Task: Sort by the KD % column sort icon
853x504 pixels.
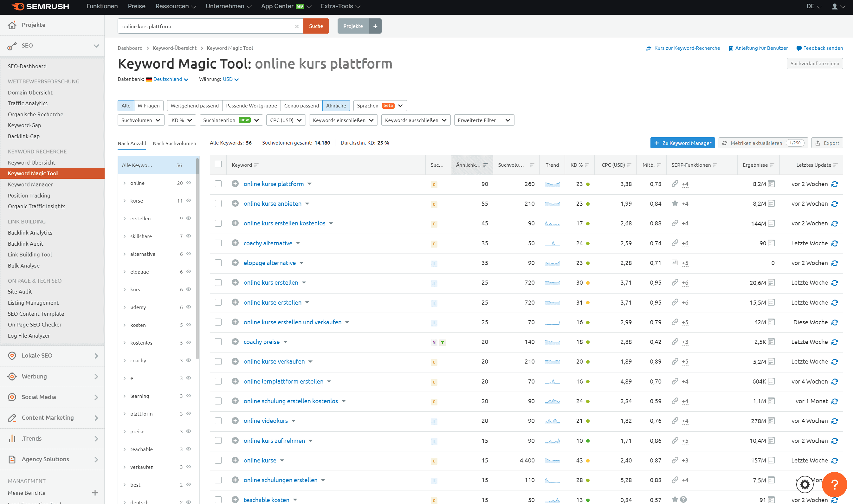Action: pyautogui.click(x=587, y=165)
